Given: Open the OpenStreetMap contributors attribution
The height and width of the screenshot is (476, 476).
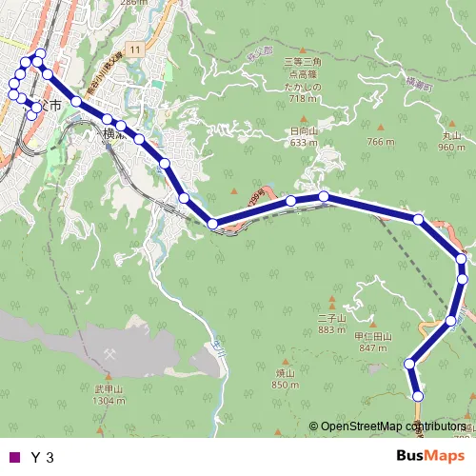Looking at the screenshot, I should [x=387, y=426].
